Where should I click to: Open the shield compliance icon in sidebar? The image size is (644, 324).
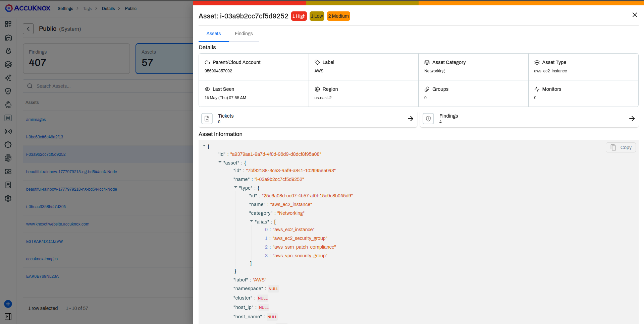point(8,91)
